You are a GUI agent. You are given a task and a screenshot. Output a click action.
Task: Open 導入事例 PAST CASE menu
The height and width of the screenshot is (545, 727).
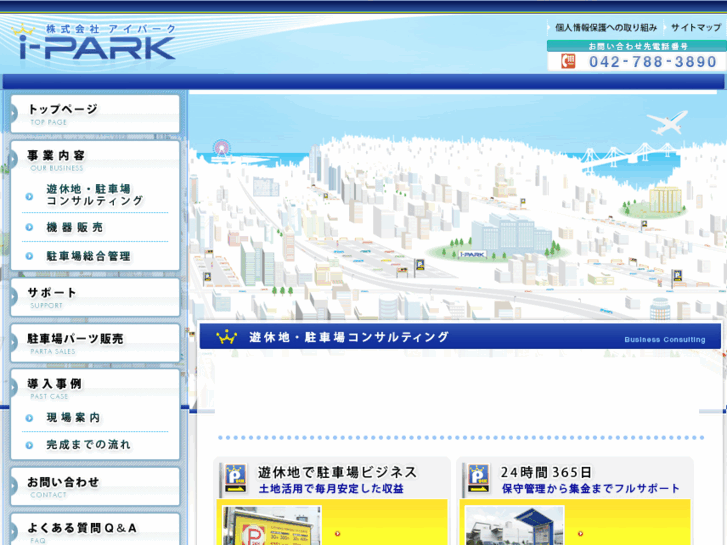(95, 388)
